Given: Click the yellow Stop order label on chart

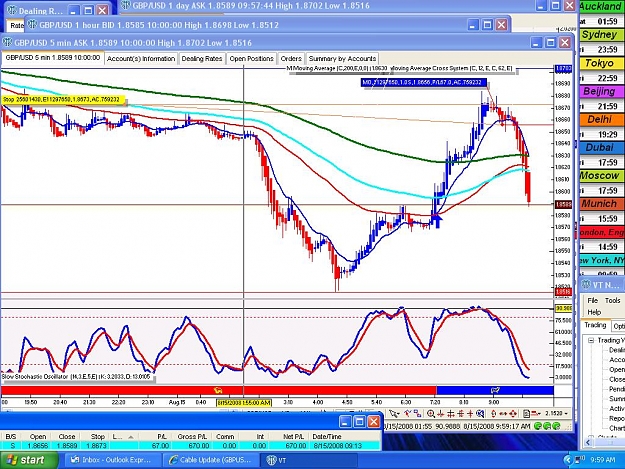Looking at the screenshot, I should click(x=63, y=100).
